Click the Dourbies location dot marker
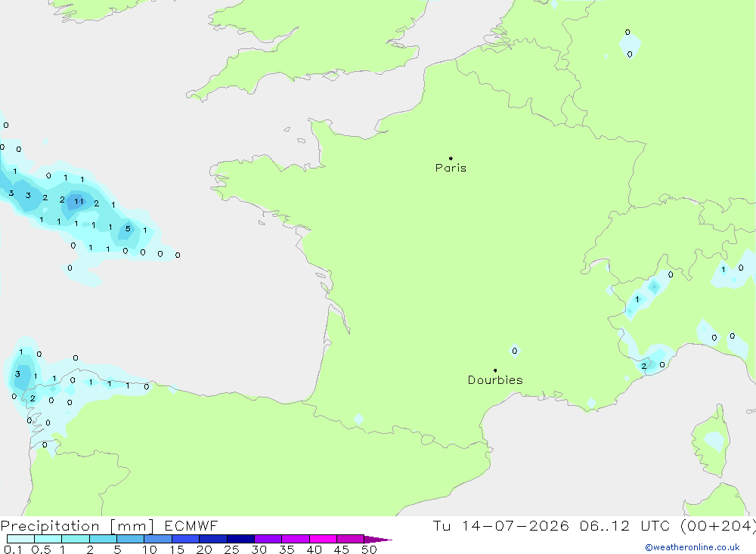The image size is (756, 554). pos(495,370)
